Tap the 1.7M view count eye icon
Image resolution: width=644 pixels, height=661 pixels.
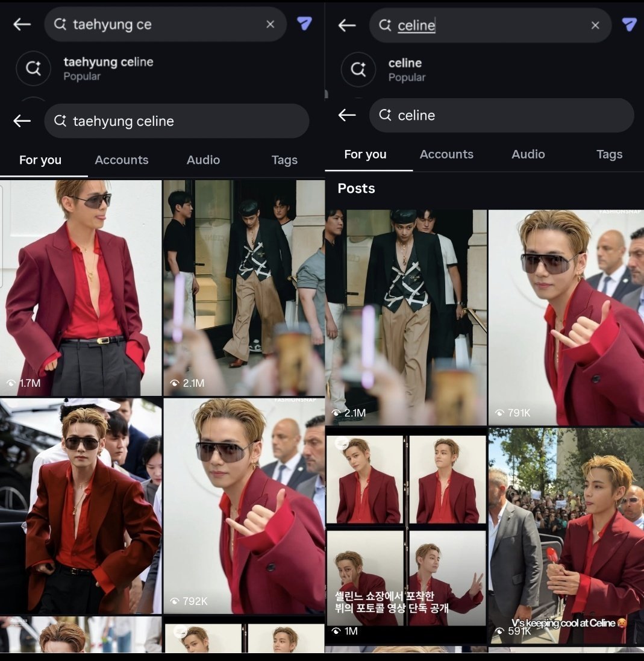pos(11,383)
